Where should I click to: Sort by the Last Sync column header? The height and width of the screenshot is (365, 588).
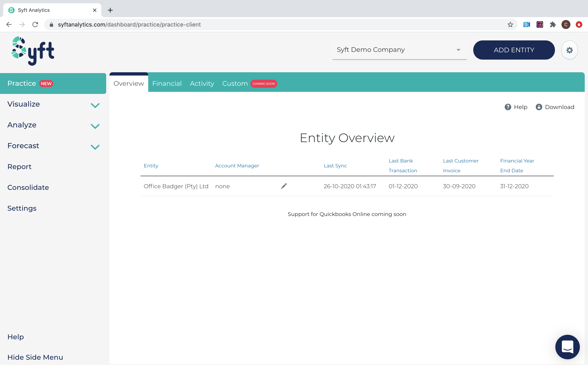335,166
